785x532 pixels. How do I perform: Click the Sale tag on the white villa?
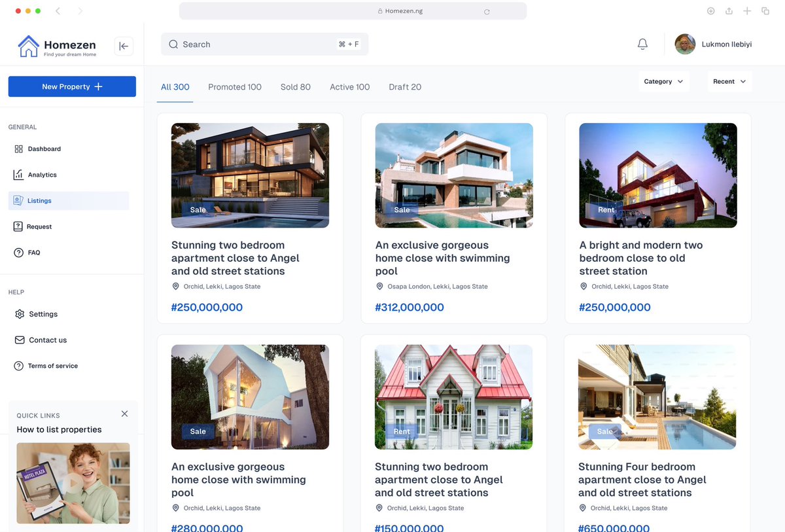[x=402, y=209]
